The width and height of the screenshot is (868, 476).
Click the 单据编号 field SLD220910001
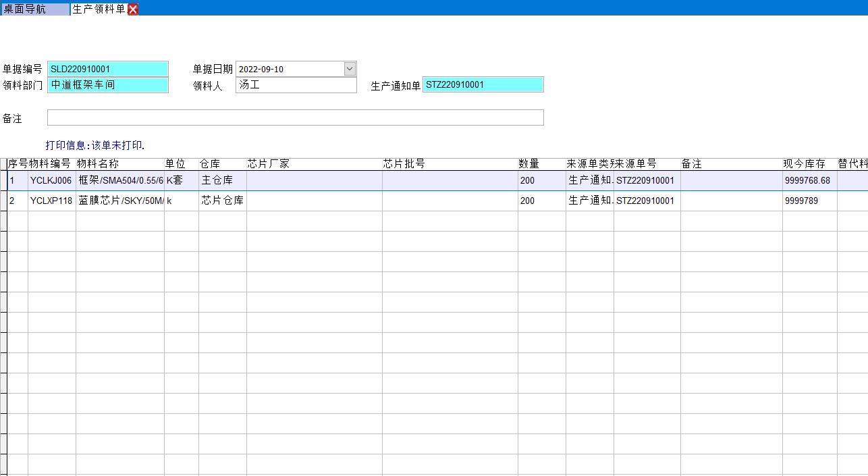coord(107,69)
